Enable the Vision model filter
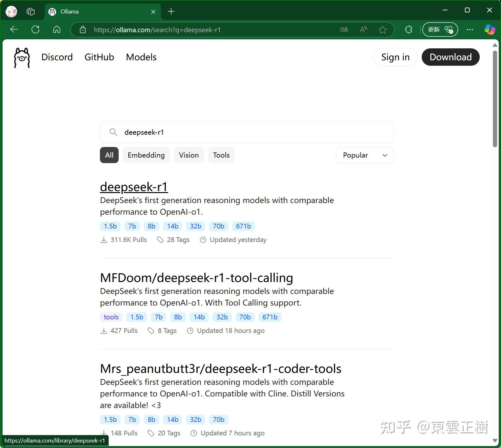Screen dimensions: 501x448 click(189, 155)
